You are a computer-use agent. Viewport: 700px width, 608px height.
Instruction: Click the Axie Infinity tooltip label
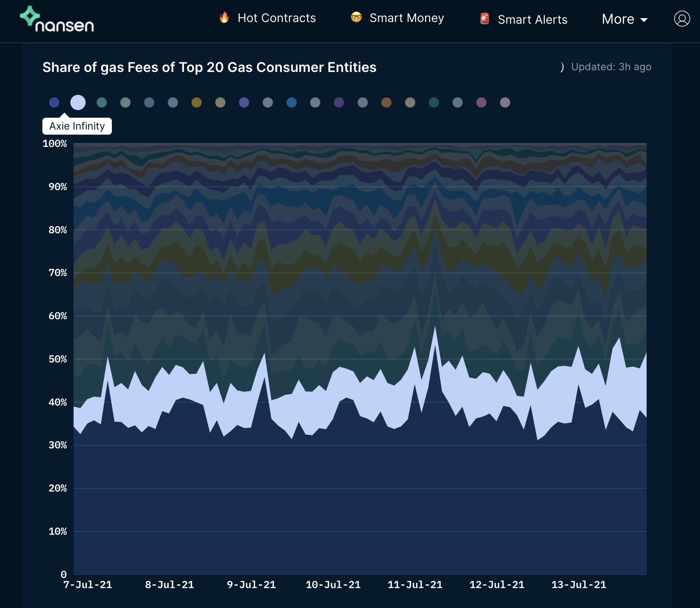(x=77, y=126)
